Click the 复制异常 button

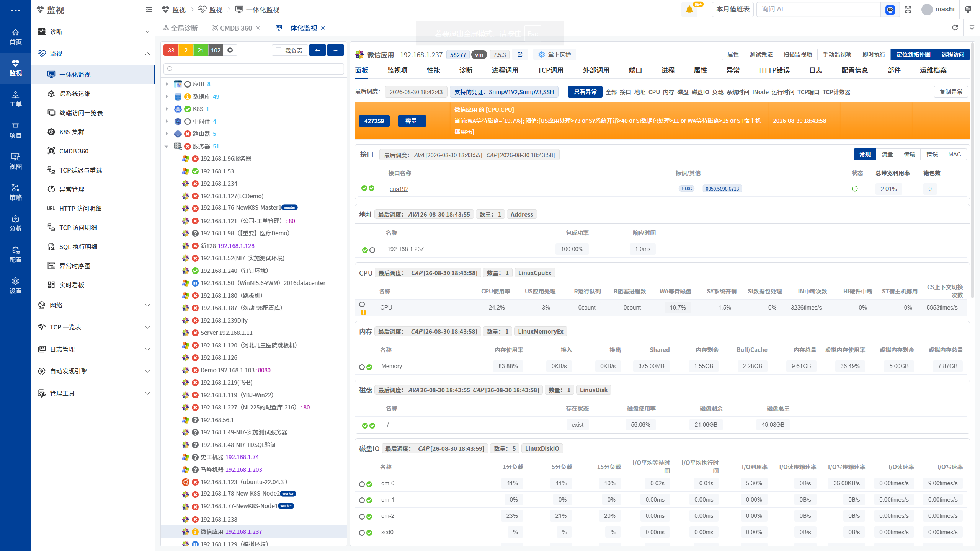[x=951, y=92]
